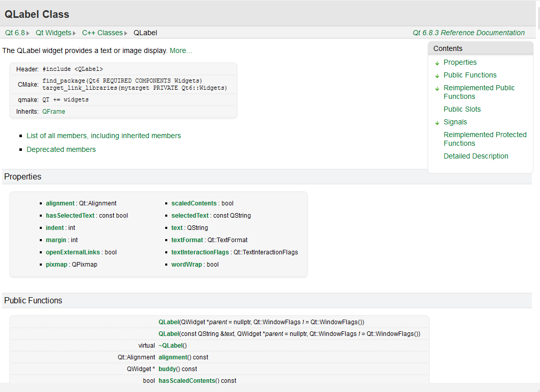This screenshot has width=540, height=392.
Task: Open QLabel(const QString &text...) constructor link
Action: point(169,334)
